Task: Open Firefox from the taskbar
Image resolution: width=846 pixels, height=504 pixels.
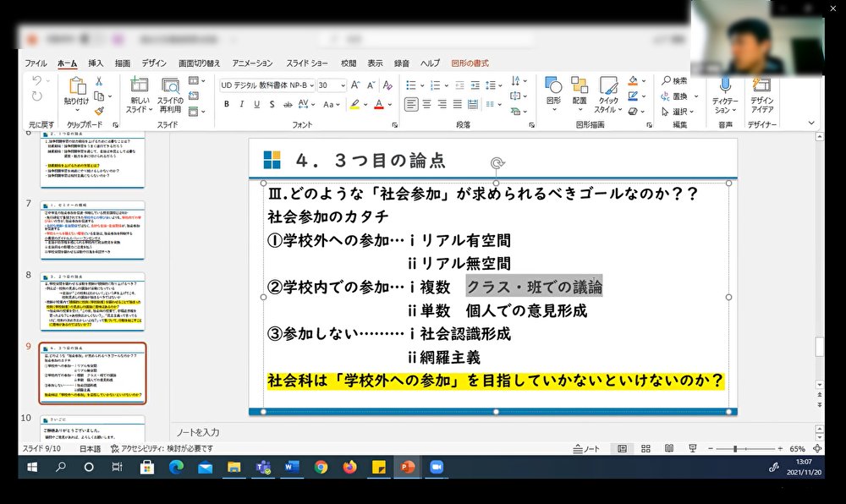Action: (x=349, y=468)
